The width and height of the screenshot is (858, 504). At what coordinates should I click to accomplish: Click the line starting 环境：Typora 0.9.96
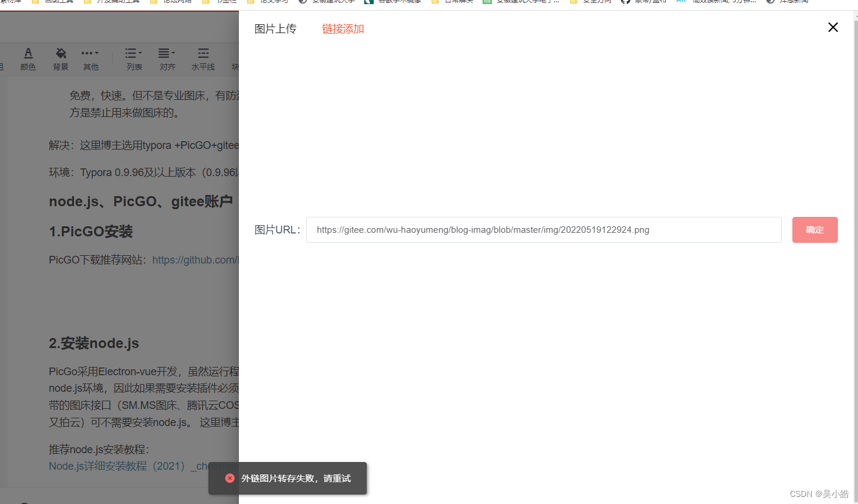(x=144, y=173)
